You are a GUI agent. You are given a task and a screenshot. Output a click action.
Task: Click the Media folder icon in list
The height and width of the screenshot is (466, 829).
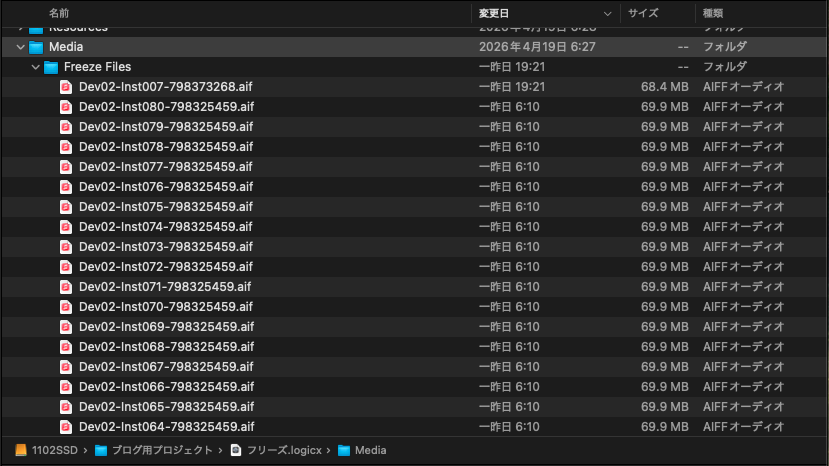[36, 47]
